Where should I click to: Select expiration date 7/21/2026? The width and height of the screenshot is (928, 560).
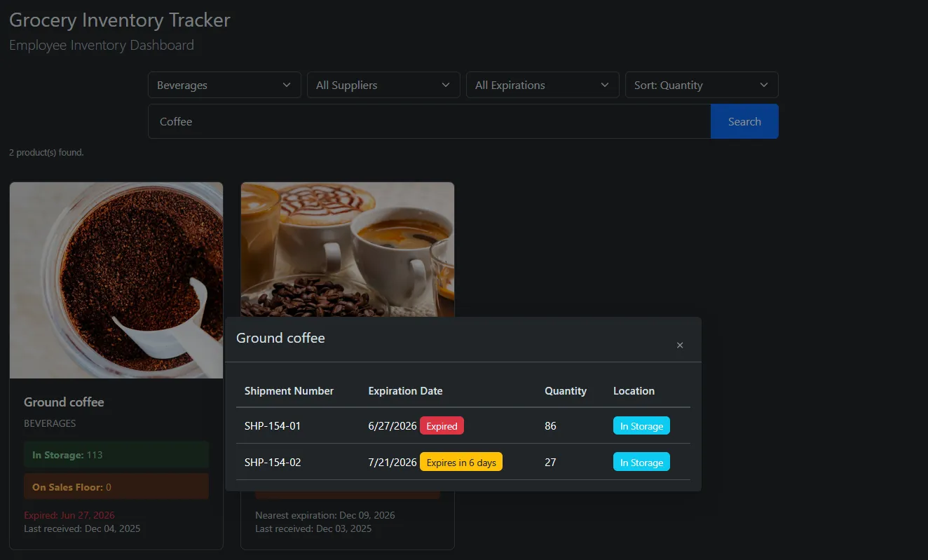coord(393,463)
